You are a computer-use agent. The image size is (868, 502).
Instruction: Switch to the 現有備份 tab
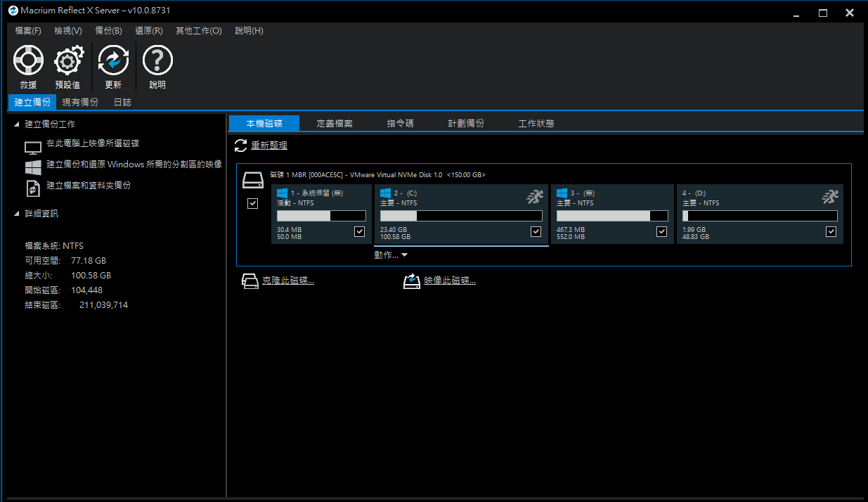[80, 102]
